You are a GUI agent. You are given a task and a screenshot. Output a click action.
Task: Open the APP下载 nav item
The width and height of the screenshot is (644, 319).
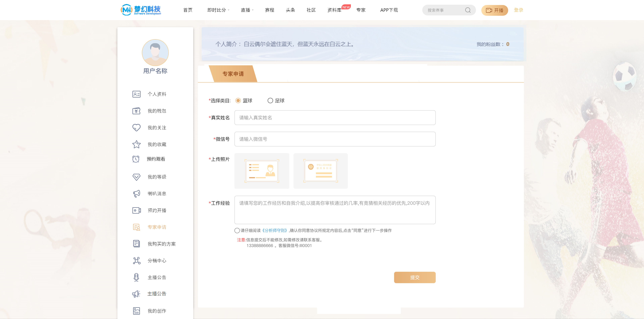pos(389,10)
